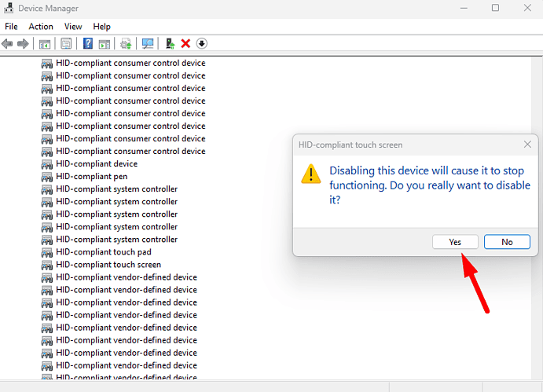Click the Disable device down-arrow icon

point(202,43)
